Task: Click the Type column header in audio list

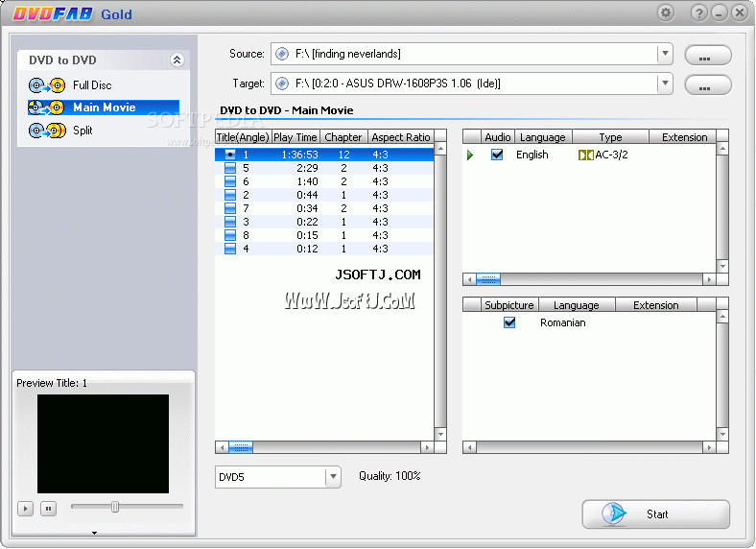Action: 610,137
